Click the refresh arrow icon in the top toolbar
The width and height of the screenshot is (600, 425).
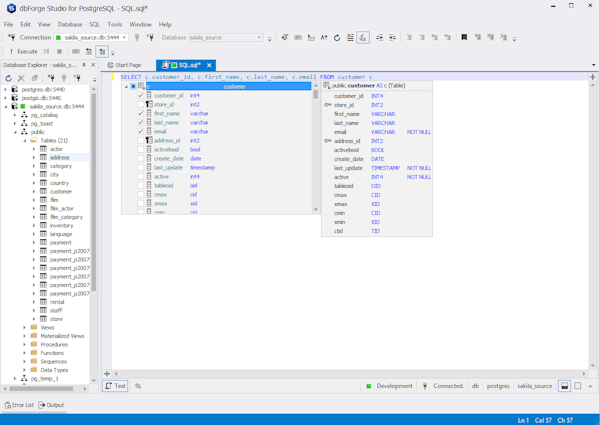337,38
